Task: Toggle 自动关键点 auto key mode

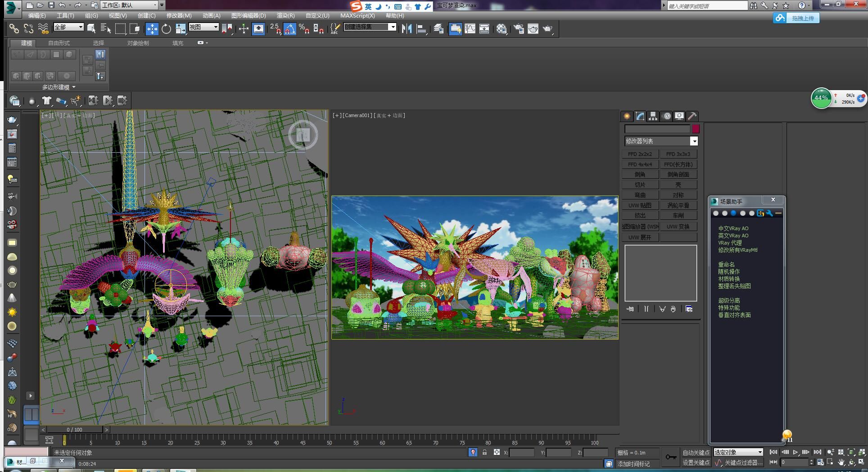Action: pos(696,452)
